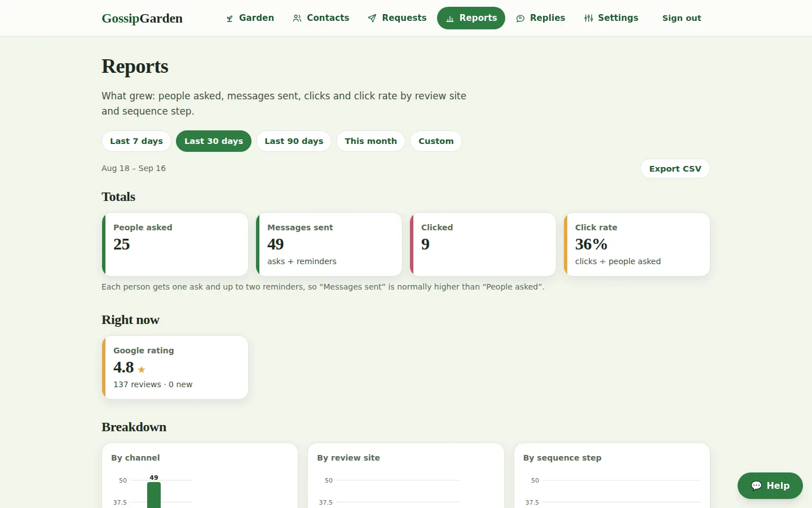
Task: Click the Contacts people icon
Action: point(297,19)
